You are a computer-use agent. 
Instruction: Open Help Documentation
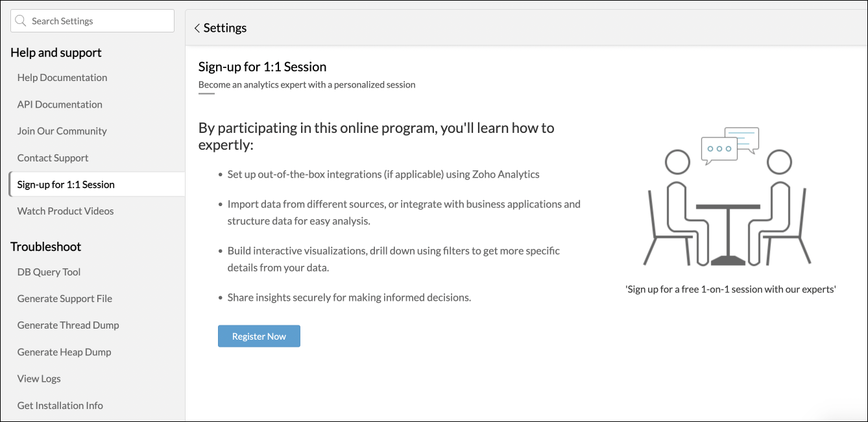pyautogui.click(x=62, y=78)
